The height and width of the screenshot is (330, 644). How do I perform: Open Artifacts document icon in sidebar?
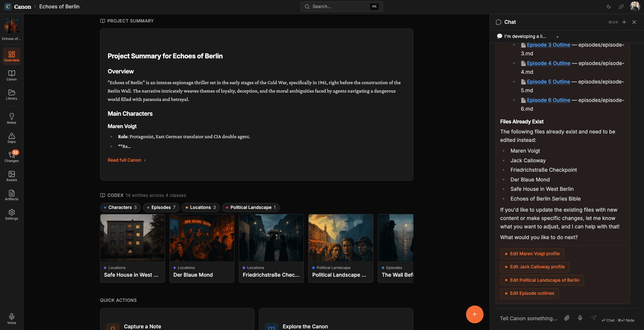[x=12, y=195]
